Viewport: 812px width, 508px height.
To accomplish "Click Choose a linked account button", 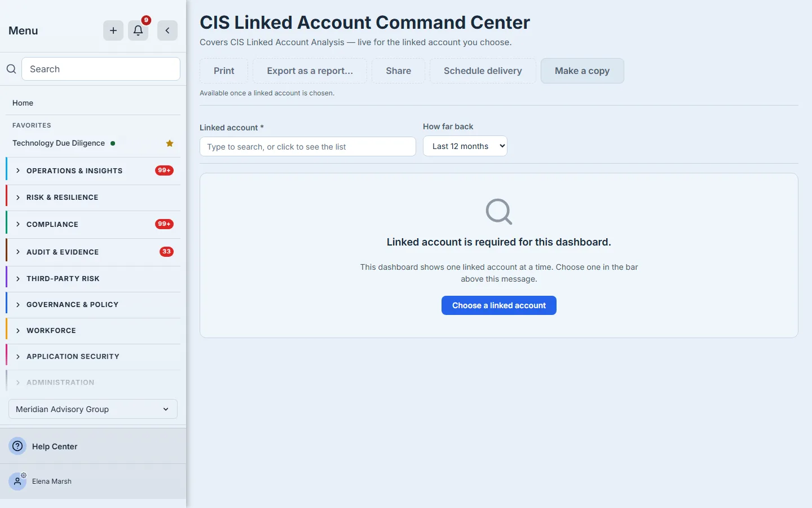I will pos(499,305).
